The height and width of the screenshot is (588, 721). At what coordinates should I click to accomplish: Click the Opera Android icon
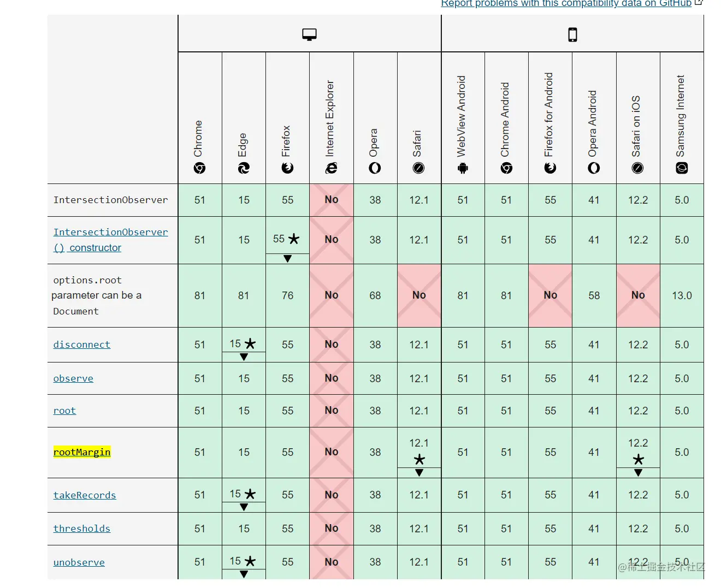(594, 168)
